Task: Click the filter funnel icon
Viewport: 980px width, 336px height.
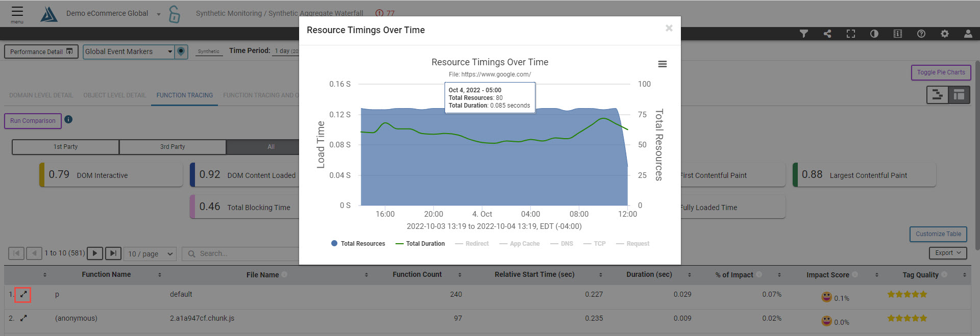Action: [804, 34]
